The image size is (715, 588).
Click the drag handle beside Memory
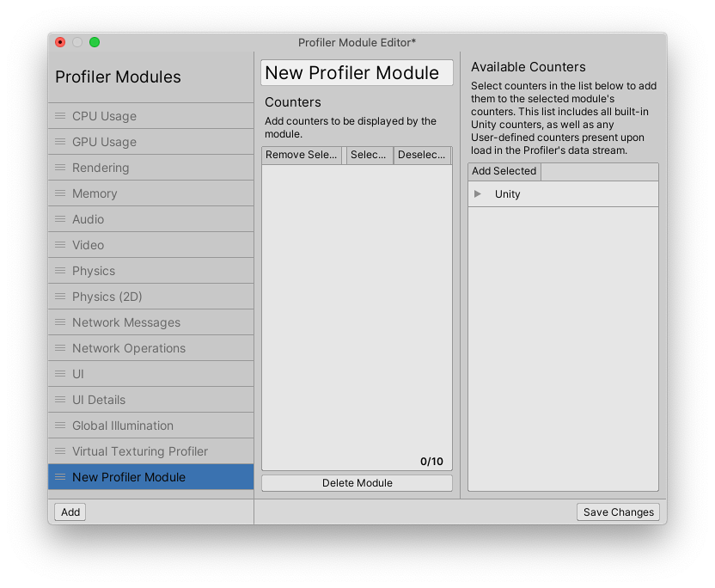tap(59, 193)
